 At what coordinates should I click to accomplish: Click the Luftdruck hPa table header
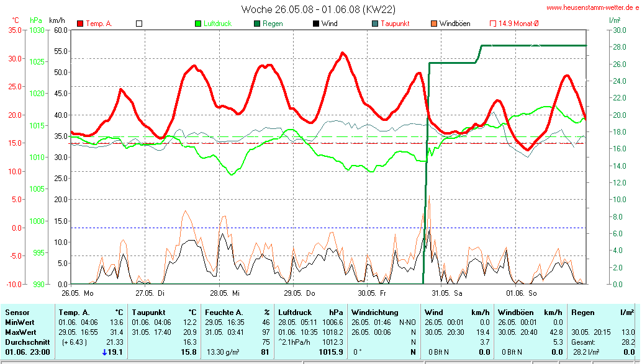pyautogui.click(x=310, y=313)
